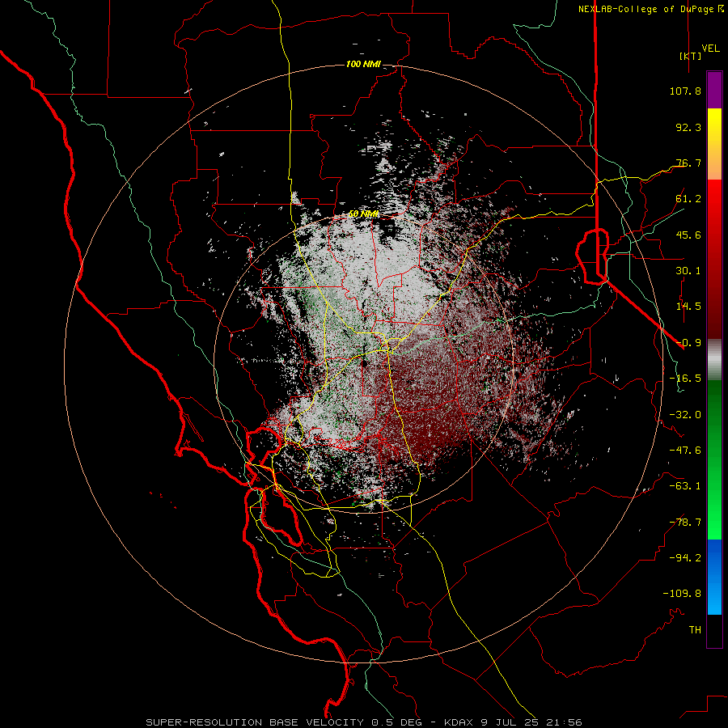Click the TH threshold legend label
The width and height of the screenshot is (728, 728).
(x=695, y=630)
